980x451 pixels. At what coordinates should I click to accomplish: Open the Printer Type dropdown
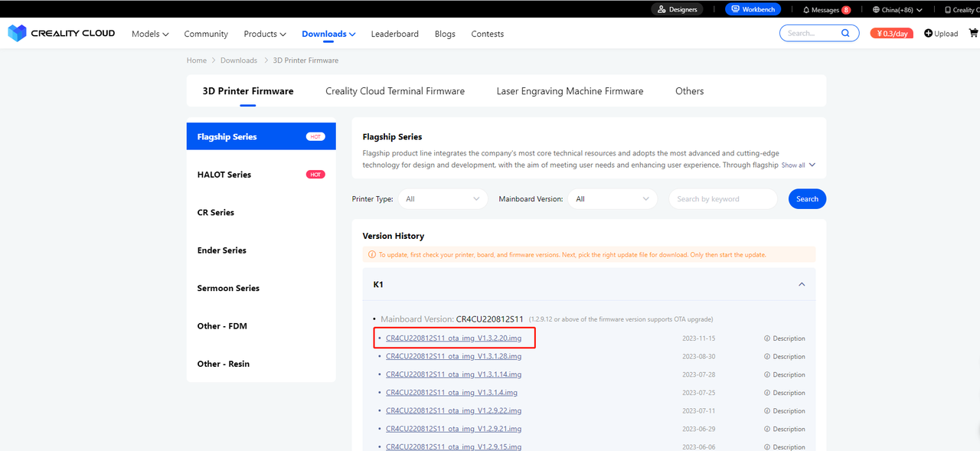coord(443,199)
